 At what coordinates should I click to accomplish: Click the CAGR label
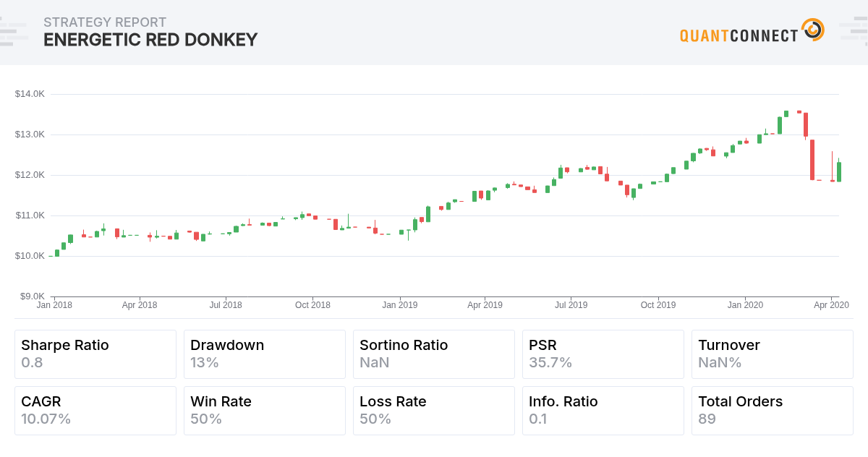pyautogui.click(x=41, y=401)
